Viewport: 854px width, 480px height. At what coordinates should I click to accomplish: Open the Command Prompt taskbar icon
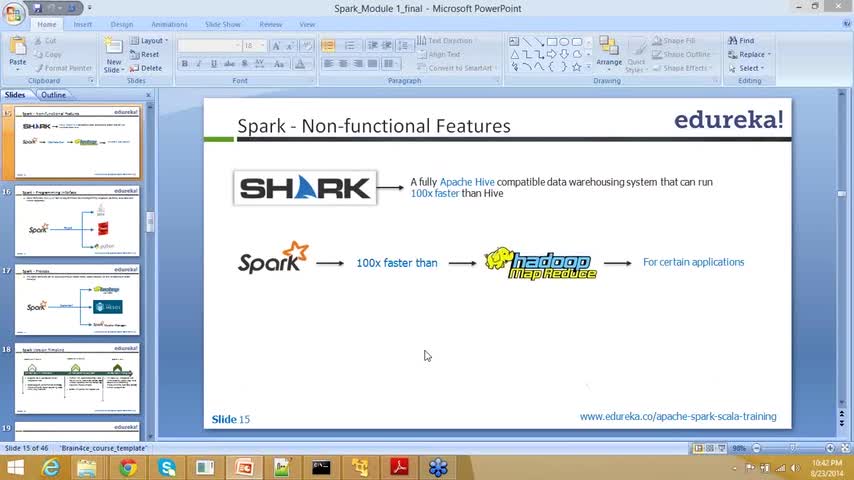click(321, 467)
